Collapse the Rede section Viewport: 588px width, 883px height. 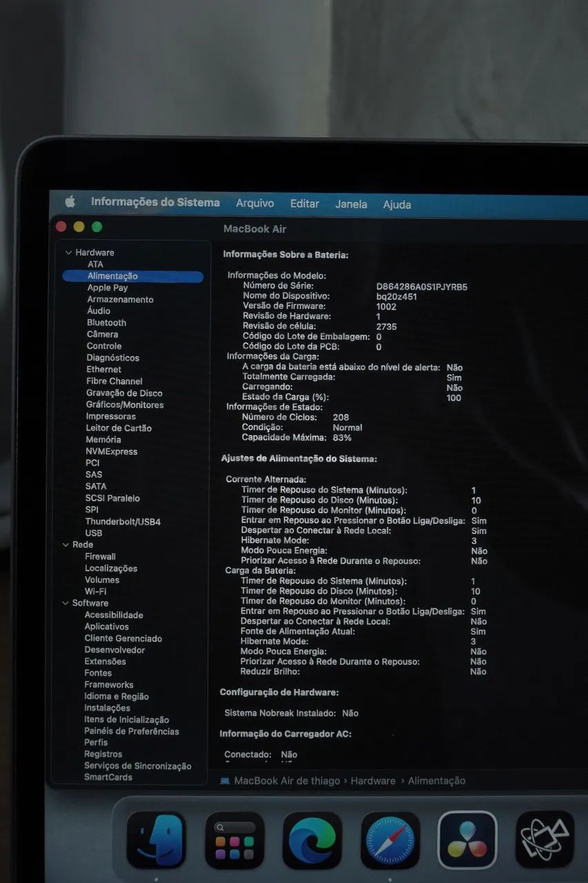tap(65, 545)
